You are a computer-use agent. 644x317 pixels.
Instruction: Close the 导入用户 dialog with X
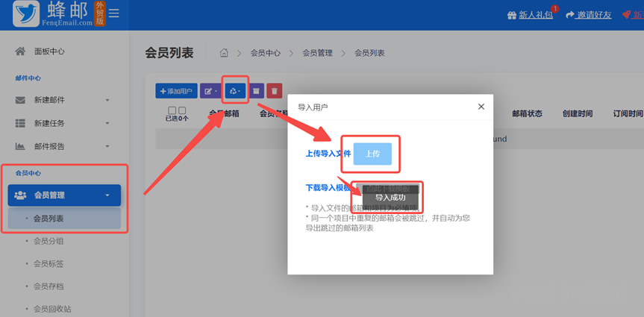pos(481,107)
